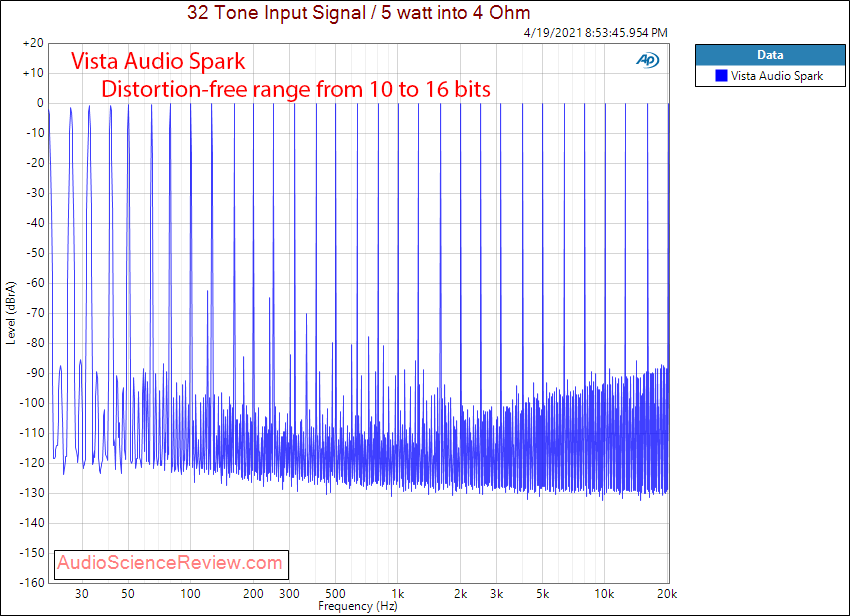The image size is (850, 616).
Task: Click the AP logo in graph corner
Action: pos(647,60)
